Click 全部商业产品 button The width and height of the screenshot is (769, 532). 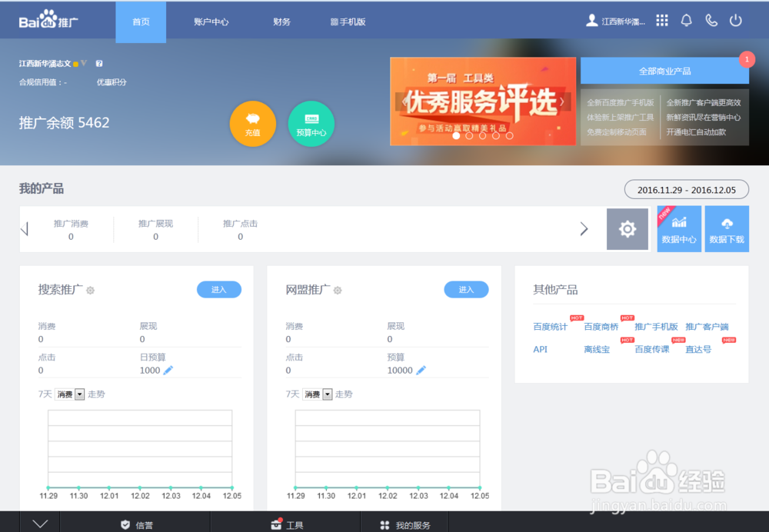pyautogui.click(x=664, y=71)
